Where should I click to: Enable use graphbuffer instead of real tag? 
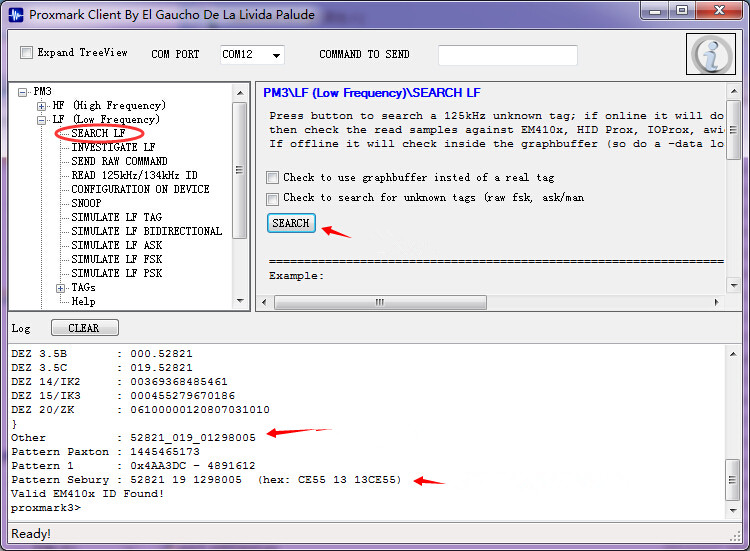click(x=272, y=178)
